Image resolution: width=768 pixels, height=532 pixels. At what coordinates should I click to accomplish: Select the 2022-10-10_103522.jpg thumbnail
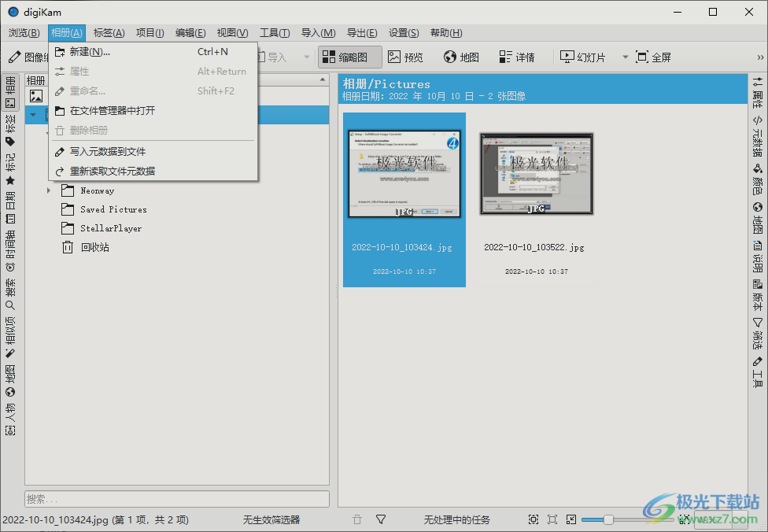pyautogui.click(x=535, y=175)
